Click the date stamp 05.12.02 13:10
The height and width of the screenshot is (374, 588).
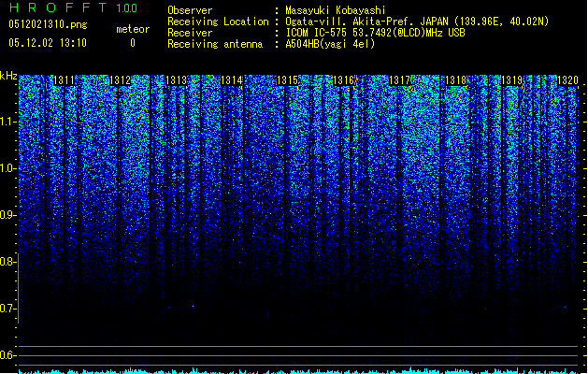point(48,43)
